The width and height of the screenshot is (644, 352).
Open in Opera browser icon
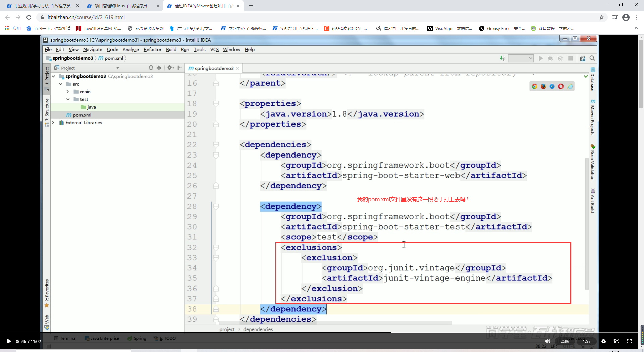pos(561,87)
